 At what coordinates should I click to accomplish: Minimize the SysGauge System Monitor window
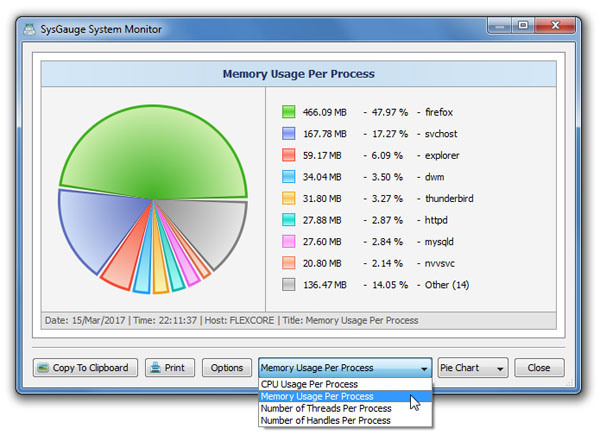tap(499, 26)
